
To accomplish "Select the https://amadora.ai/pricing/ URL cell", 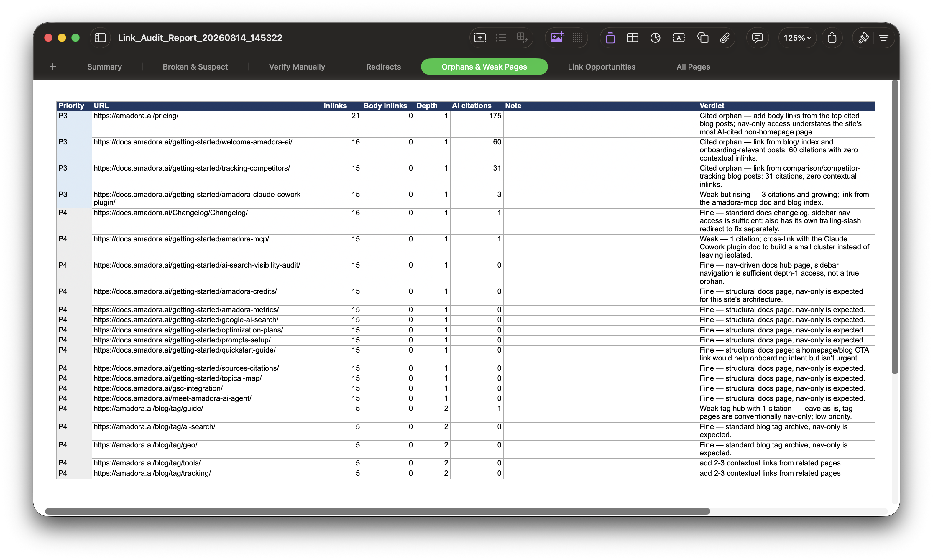I will click(x=207, y=124).
